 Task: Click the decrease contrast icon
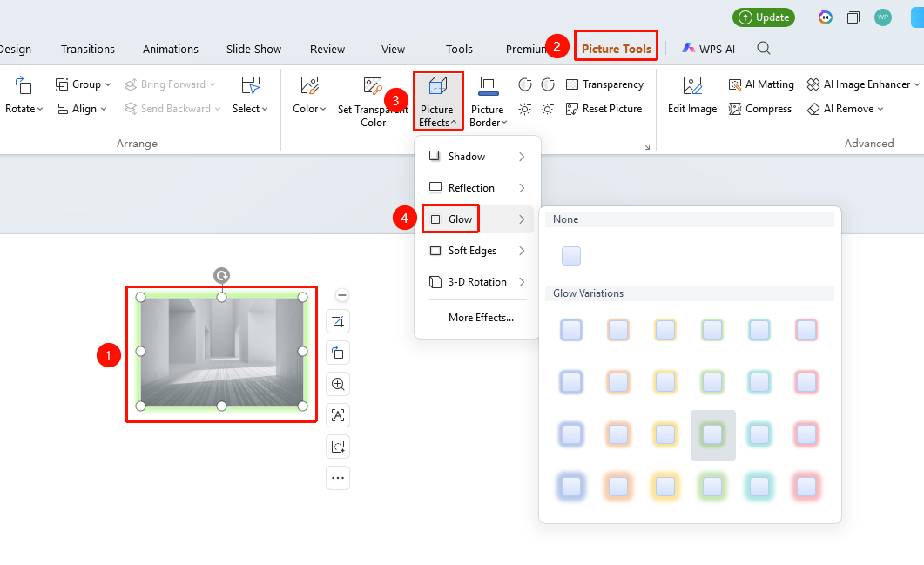[x=548, y=84]
